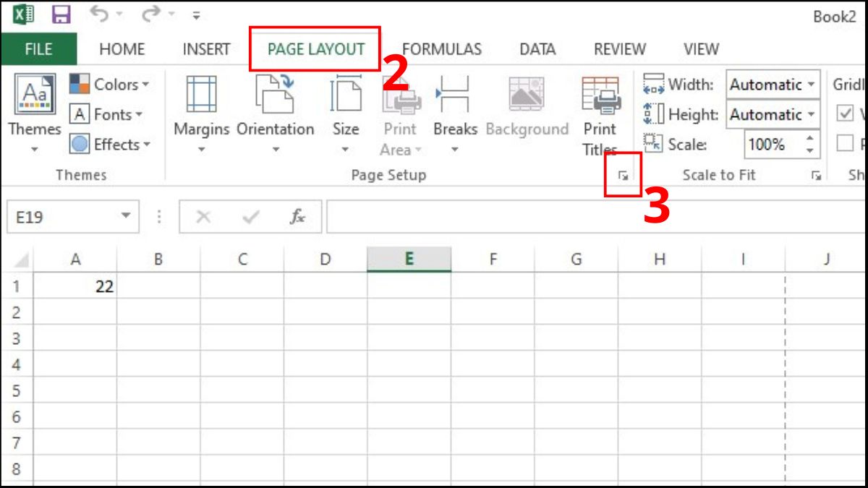Toggle the Gridlines View checkbox

click(845, 114)
